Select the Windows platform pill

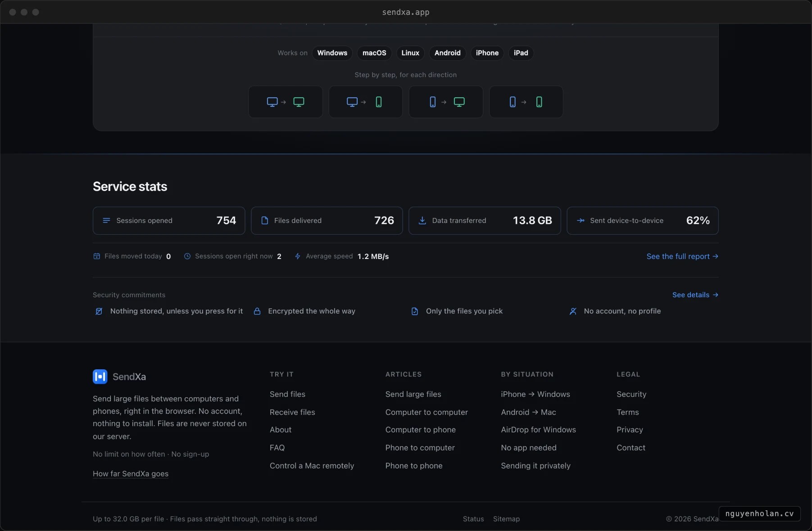[332, 53]
